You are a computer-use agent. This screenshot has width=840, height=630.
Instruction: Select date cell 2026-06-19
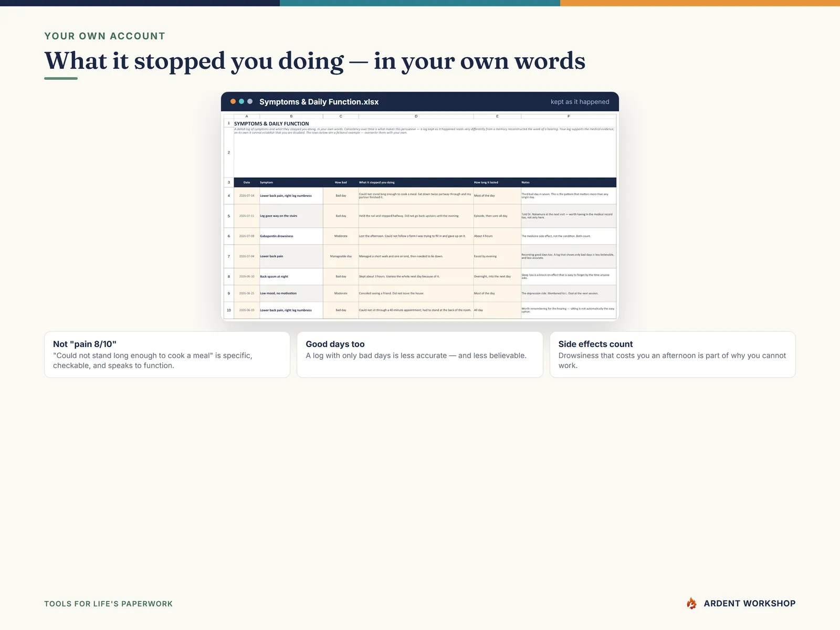pyautogui.click(x=247, y=310)
